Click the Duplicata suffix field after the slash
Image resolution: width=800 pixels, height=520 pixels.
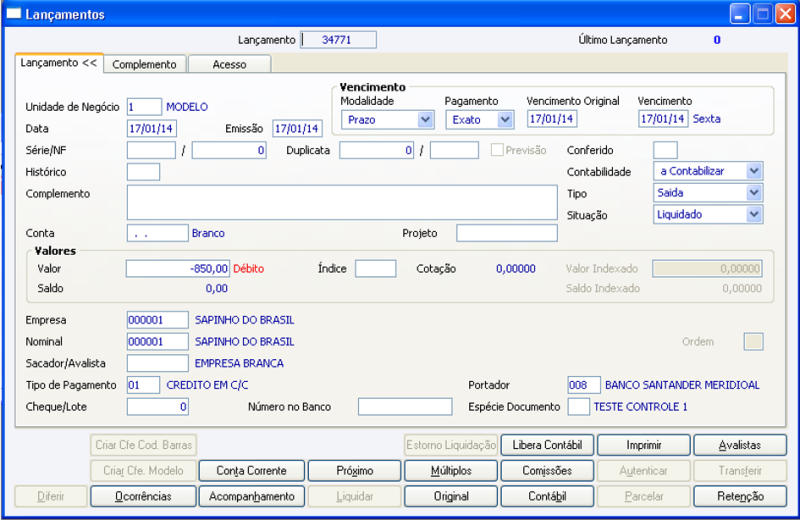point(454,150)
